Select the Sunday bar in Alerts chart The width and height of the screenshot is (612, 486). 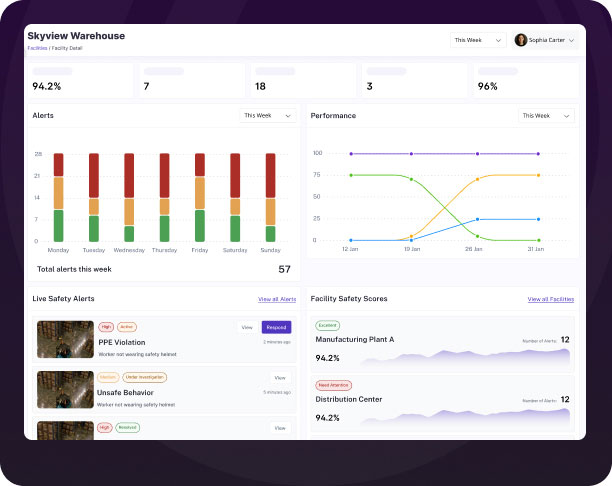point(270,198)
